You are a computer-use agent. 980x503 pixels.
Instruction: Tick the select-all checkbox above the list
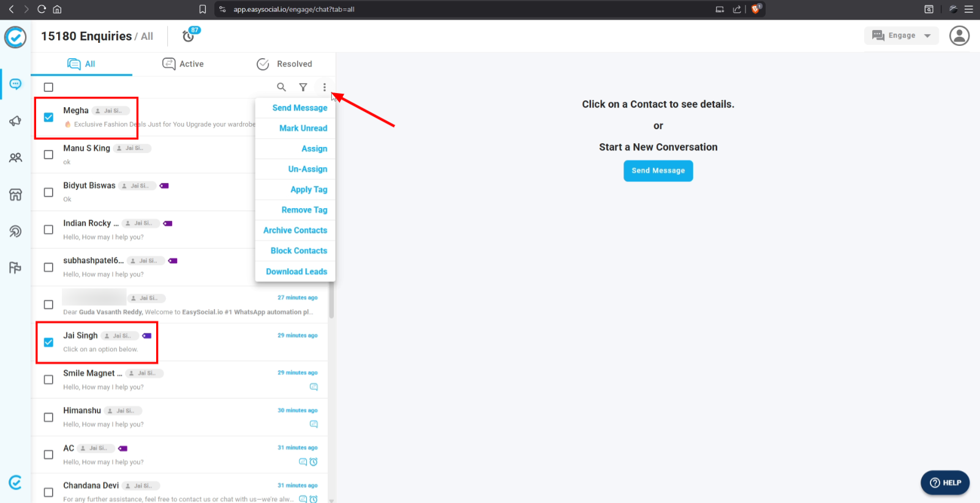click(x=48, y=87)
